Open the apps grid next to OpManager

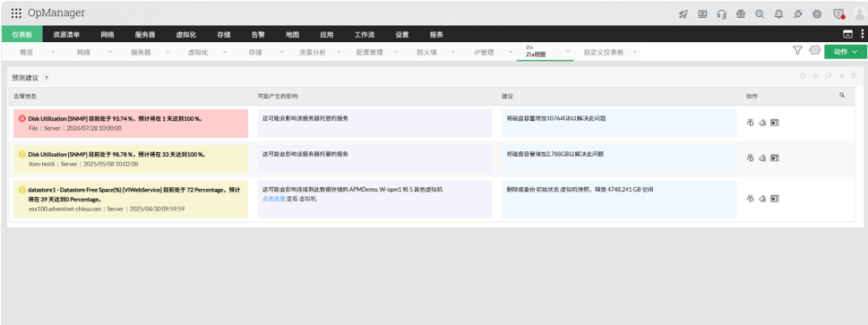point(16,13)
